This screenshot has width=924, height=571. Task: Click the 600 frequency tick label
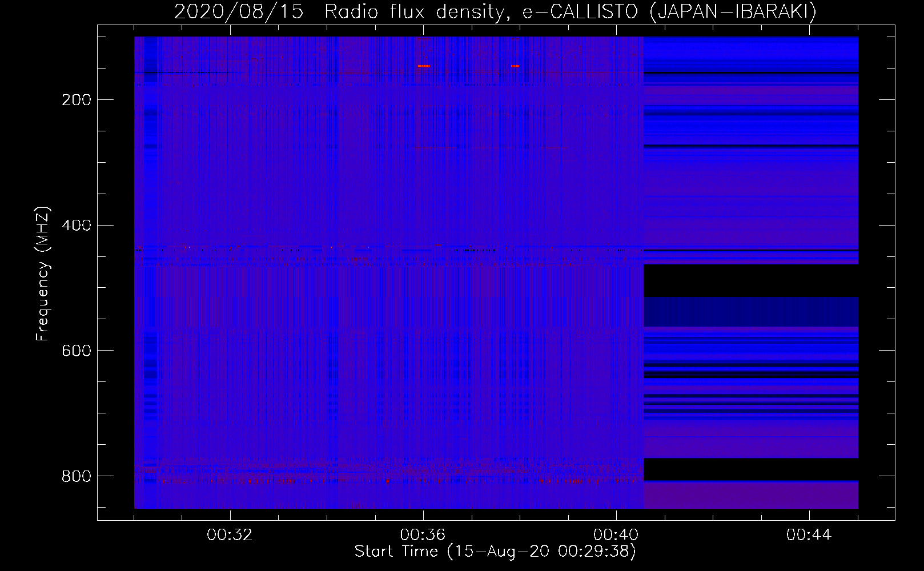pos(77,350)
